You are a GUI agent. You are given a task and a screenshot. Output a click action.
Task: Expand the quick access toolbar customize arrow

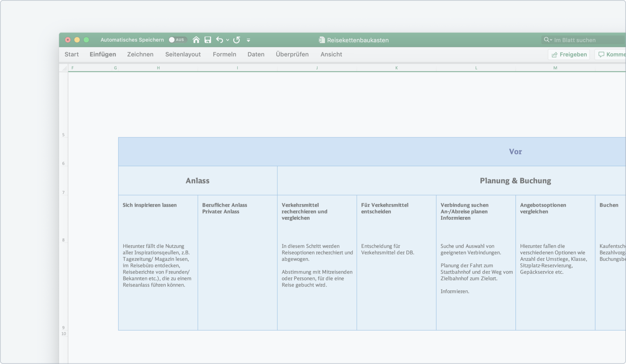(248, 40)
